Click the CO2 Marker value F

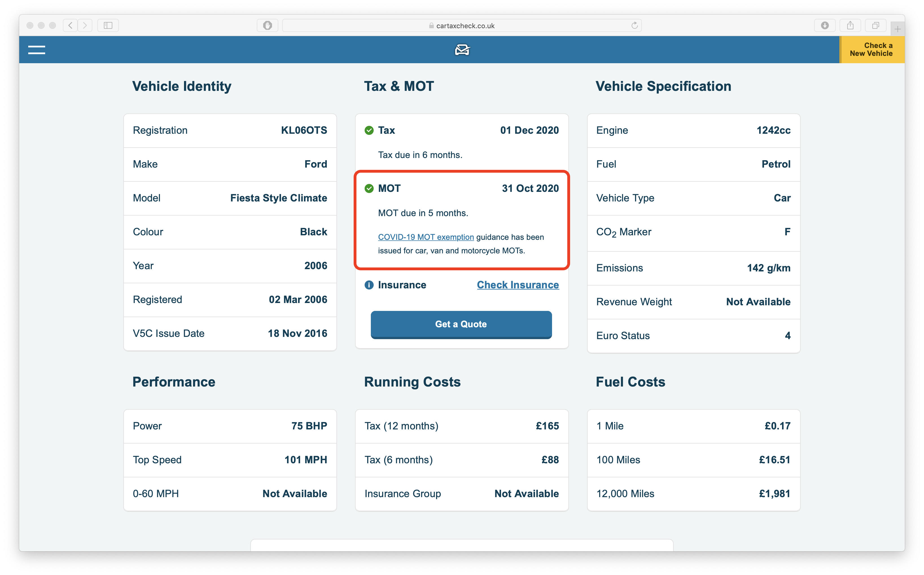click(787, 232)
